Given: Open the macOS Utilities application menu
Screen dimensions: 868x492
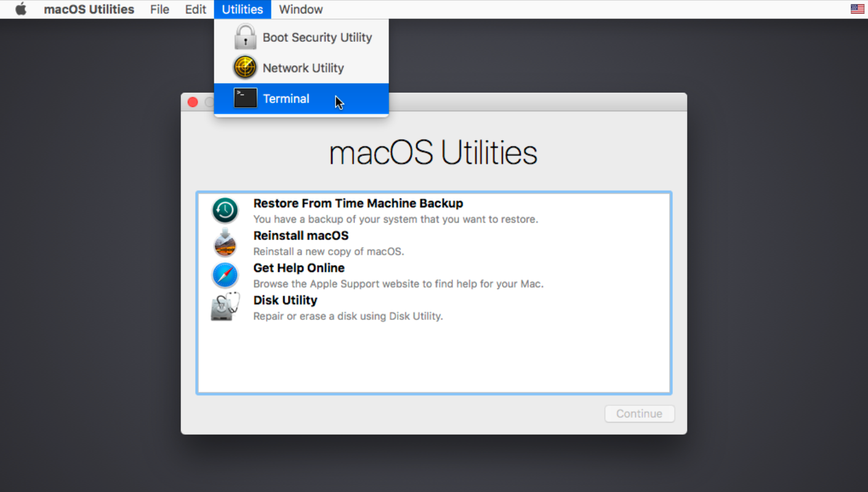Looking at the screenshot, I should pos(89,9).
